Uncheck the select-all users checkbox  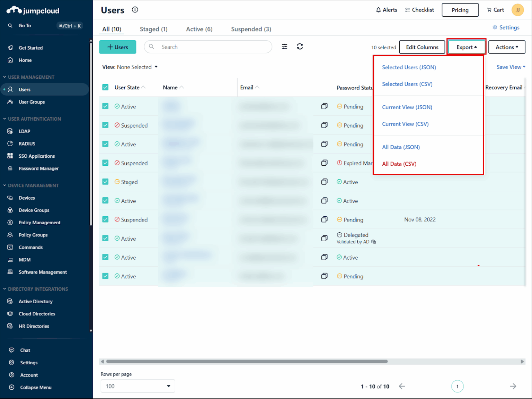(105, 87)
